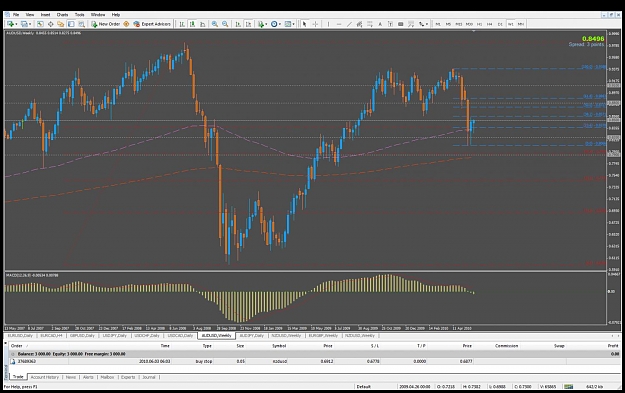The height and width of the screenshot is (393, 625).
Task: Open the Tools menu
Action: click(79, 14)
